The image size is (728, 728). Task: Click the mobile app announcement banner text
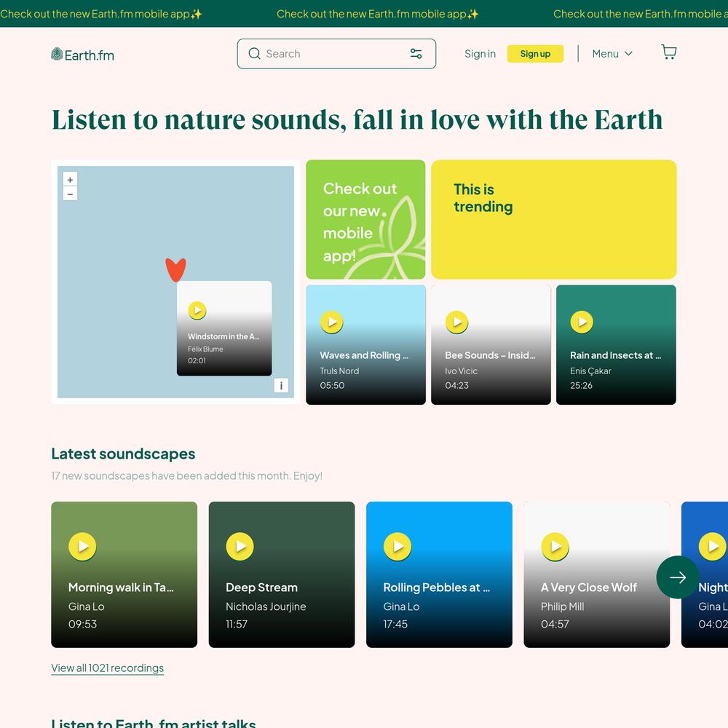(x=377, y=14)
